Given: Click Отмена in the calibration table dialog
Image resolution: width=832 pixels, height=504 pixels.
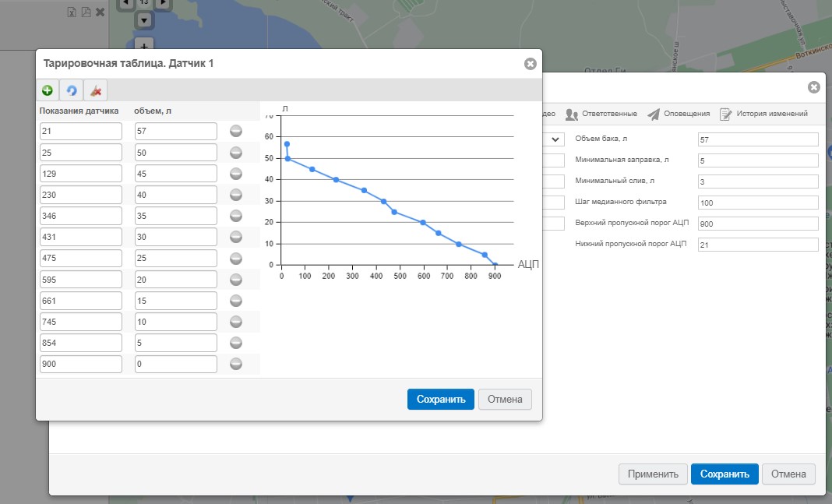Looking at the screenshot, I should [505, 399].
